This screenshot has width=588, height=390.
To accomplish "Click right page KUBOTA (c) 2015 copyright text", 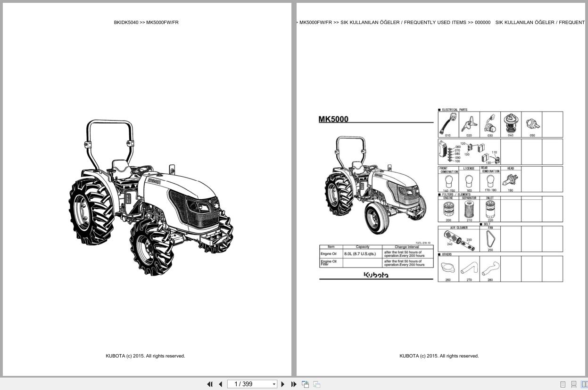I will coord(439,356).
